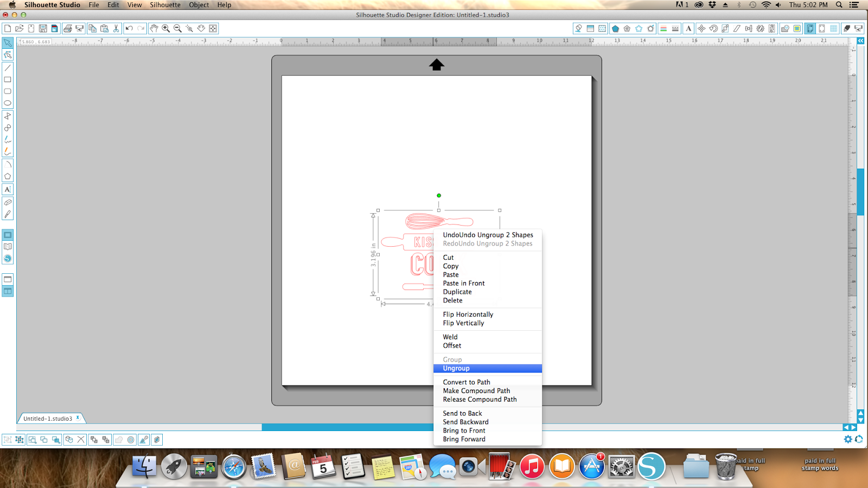Open the Edit menu
Screen dimensions: 868x488
[x=113, y=5]
